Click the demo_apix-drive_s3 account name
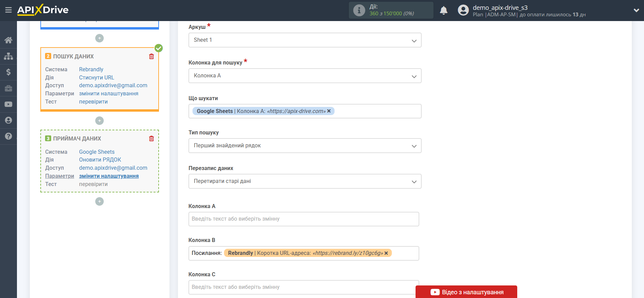The image size is (644, 298). click(500, 7)
